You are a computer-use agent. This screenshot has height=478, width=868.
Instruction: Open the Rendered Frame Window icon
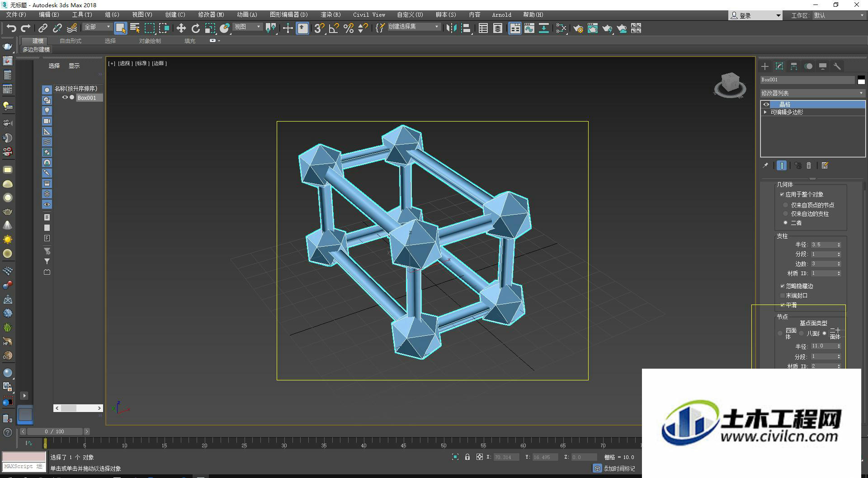(593, 28)
